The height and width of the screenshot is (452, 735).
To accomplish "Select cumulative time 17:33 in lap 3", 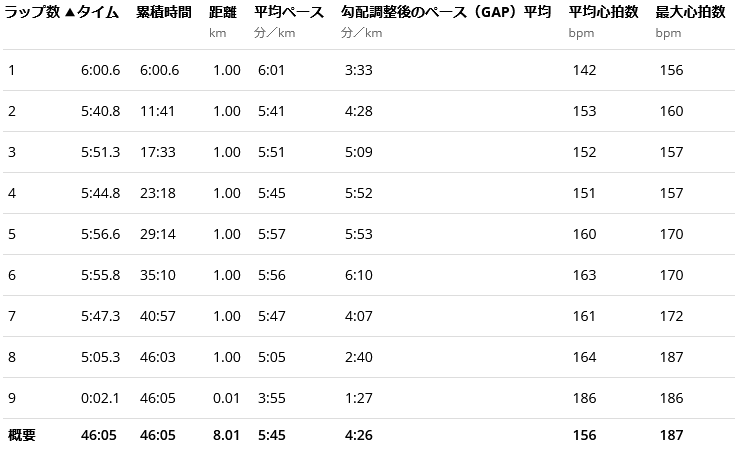I will click(158, 152).
